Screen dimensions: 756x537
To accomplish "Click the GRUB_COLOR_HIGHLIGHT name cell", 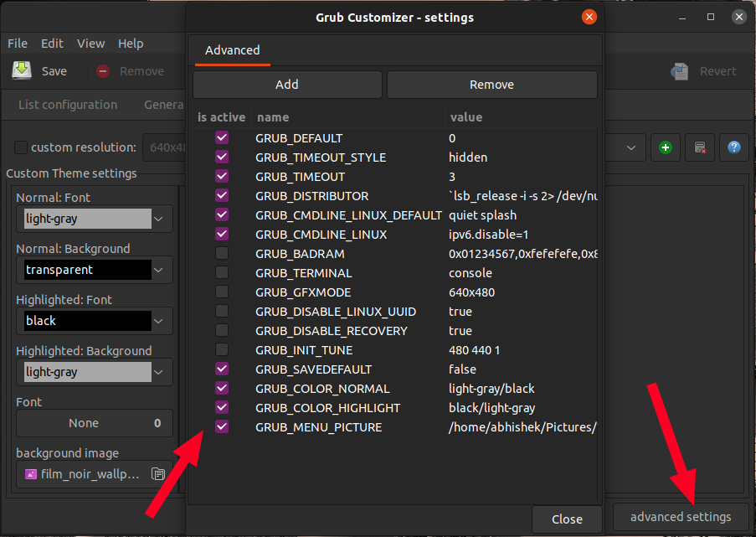I will 328,408.
